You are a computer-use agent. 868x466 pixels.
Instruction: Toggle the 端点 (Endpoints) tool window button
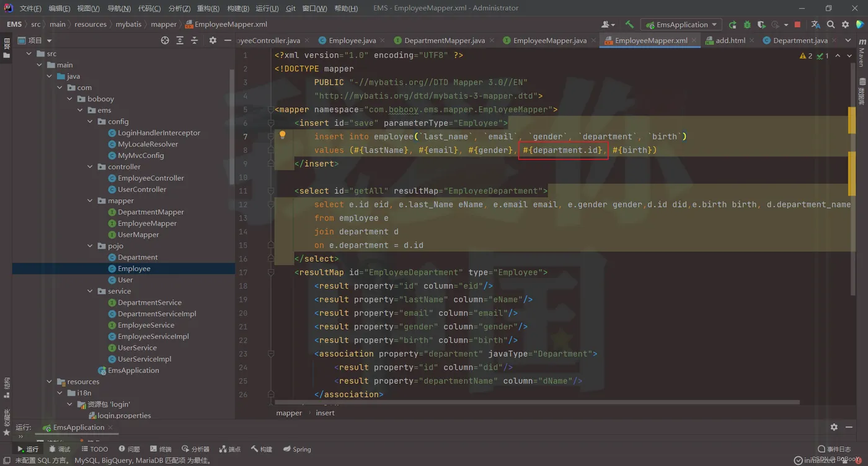point(229,449)
